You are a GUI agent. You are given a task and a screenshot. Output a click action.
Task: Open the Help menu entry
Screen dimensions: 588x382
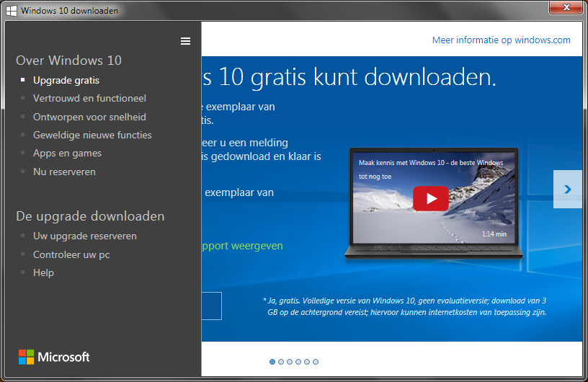43,272
